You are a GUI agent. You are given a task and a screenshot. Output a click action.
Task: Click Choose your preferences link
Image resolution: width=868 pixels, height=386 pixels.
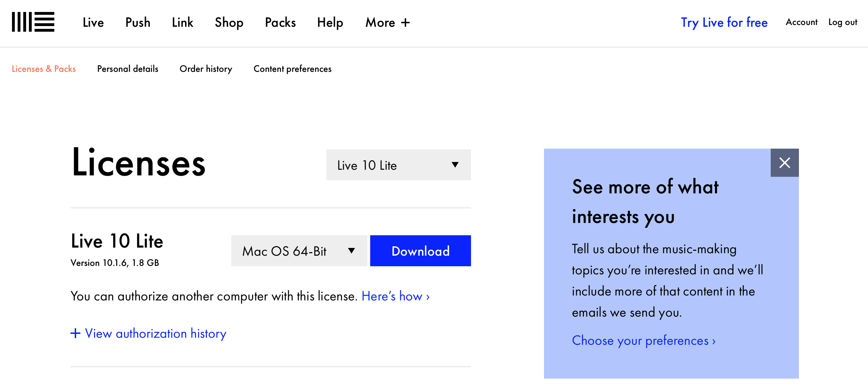pos(644,341)
